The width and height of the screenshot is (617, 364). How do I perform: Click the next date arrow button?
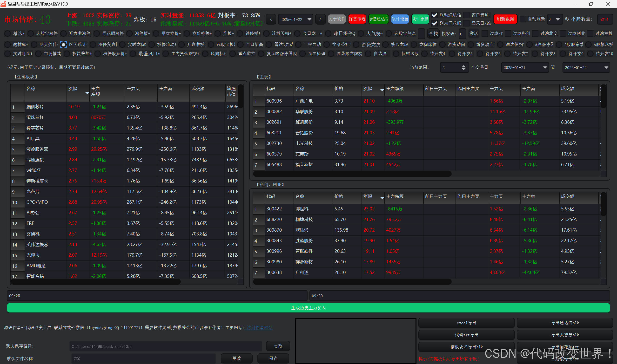(320, 19)
